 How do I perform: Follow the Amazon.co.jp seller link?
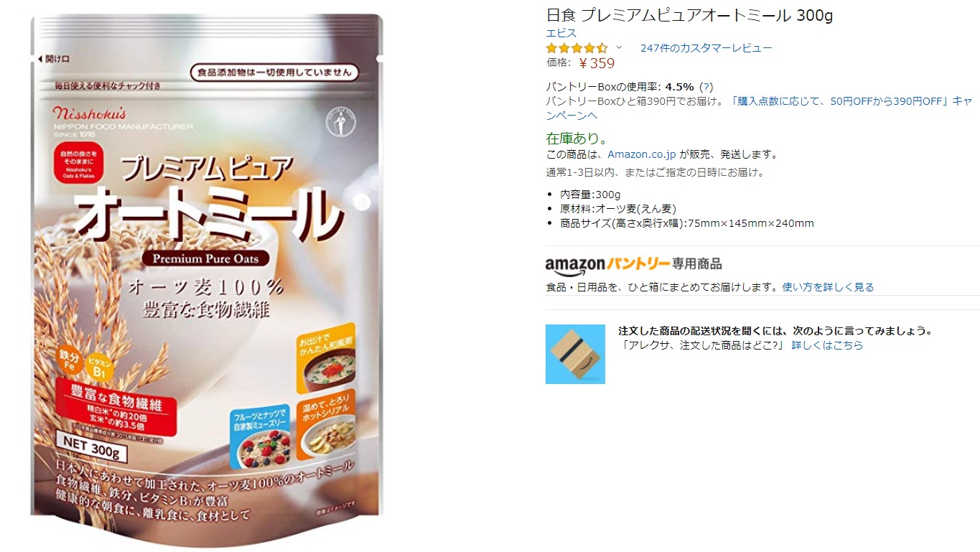pos(642,154)
